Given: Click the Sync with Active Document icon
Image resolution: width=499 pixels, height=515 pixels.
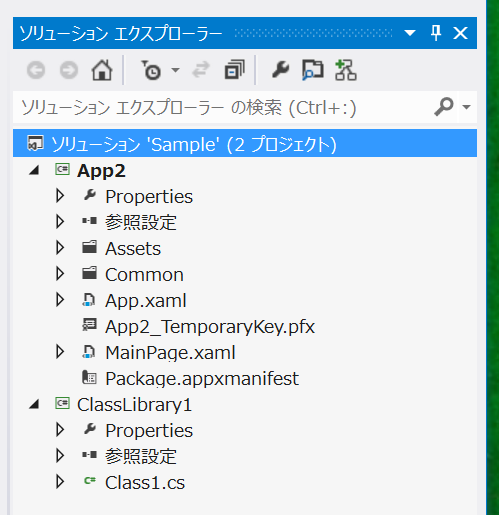Looking at the screenshot, I should click(x=201, y=70).
